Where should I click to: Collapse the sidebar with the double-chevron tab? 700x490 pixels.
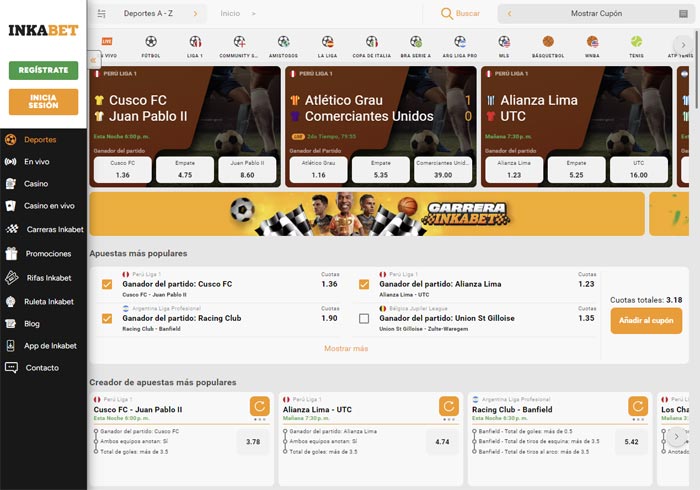94,60
